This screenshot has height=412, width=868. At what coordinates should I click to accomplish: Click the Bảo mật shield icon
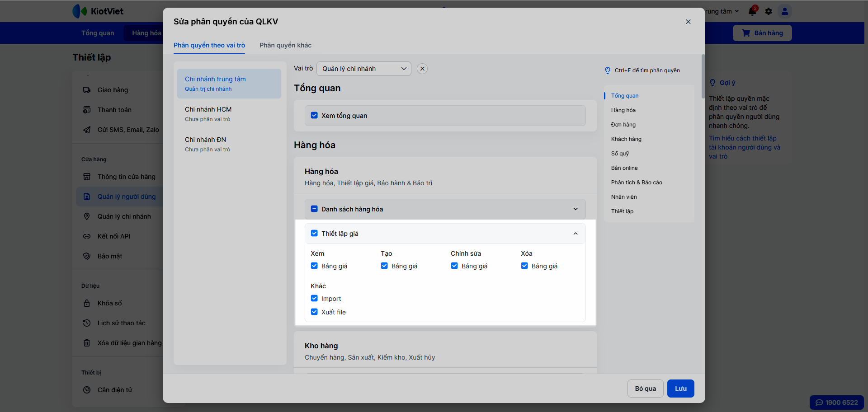point(87,256)
